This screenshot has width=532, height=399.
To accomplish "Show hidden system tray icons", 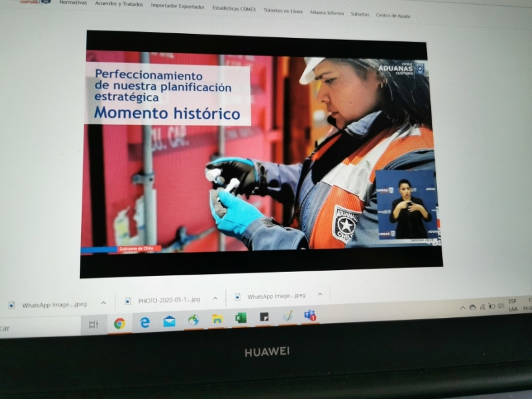I will coord(462,308).
